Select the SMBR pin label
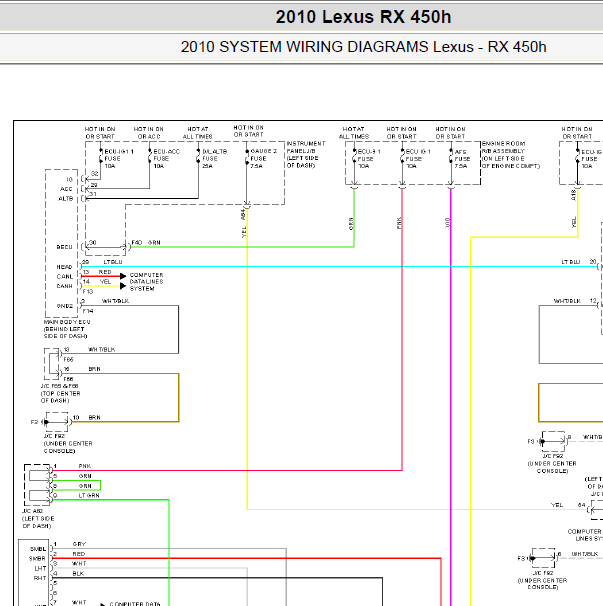 click(x=37, y=559)
